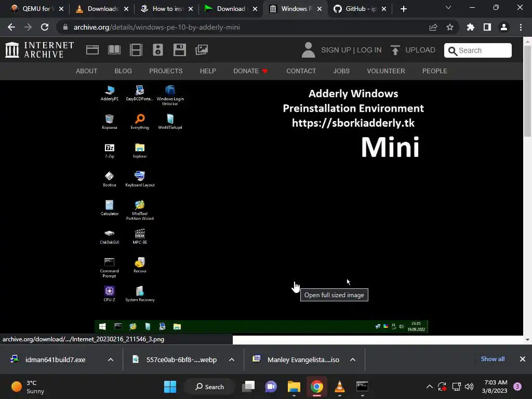The image size is (532, 399).
Task: Click the Chrome icon in the taskbar
Action: (317, 387)
